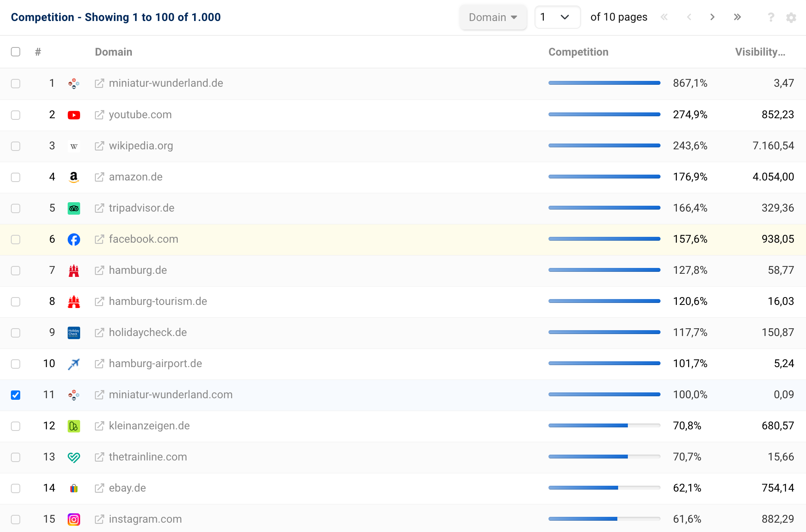806x532 pixels.
Task: Click next page navigation arrow
Action: click(x=711, y=17)
